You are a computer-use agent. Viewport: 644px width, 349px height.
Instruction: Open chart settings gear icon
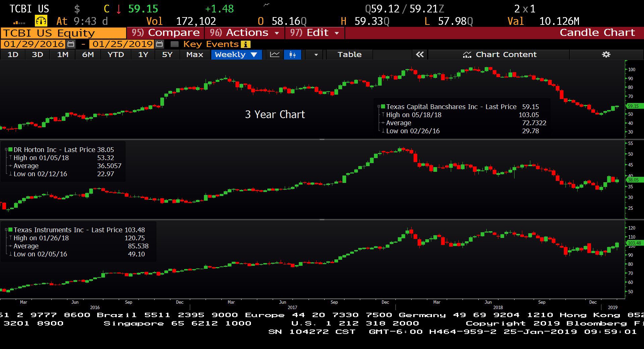point(606,54)
